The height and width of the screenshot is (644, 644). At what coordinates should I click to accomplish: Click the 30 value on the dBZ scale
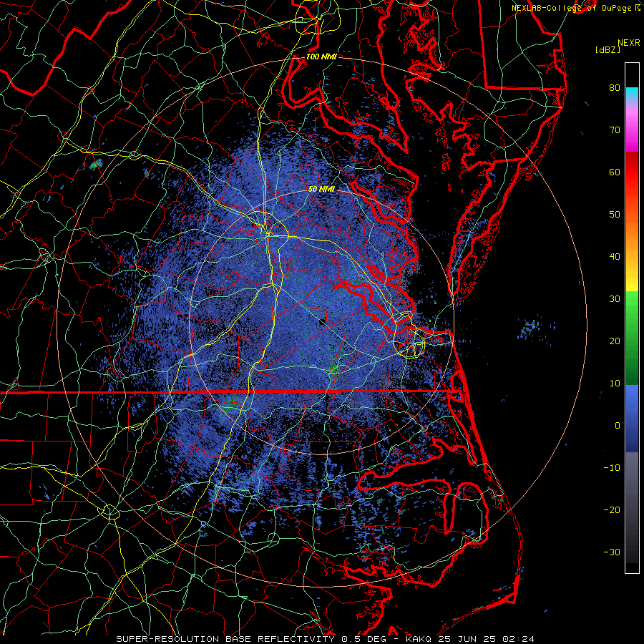coord(615,298)
